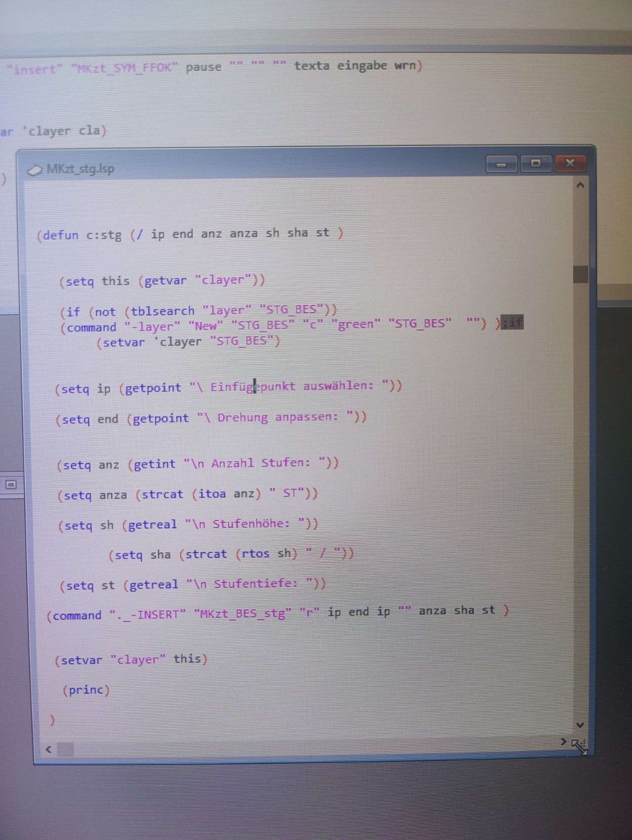The height and width of the screenshot is (840, 632).
Task: Click '(setq this (getvar "clayer"))' line
Action: tap(162, 281)
